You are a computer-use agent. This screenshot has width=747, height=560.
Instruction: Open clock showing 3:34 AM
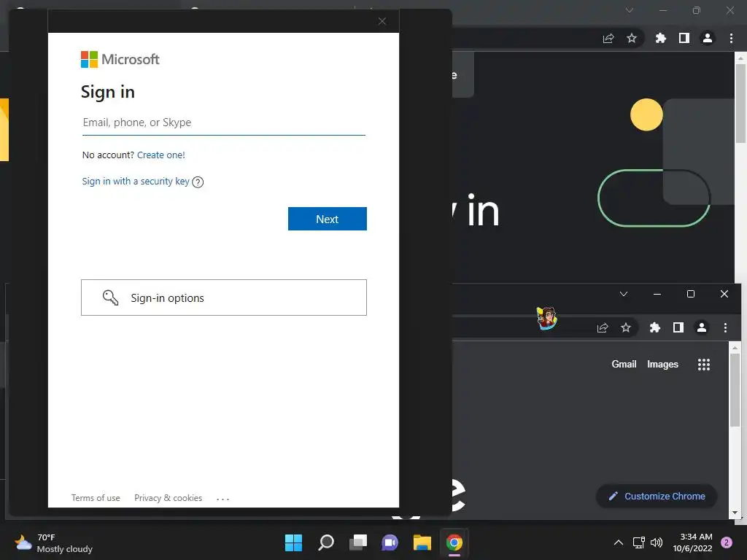pos(693,542)
